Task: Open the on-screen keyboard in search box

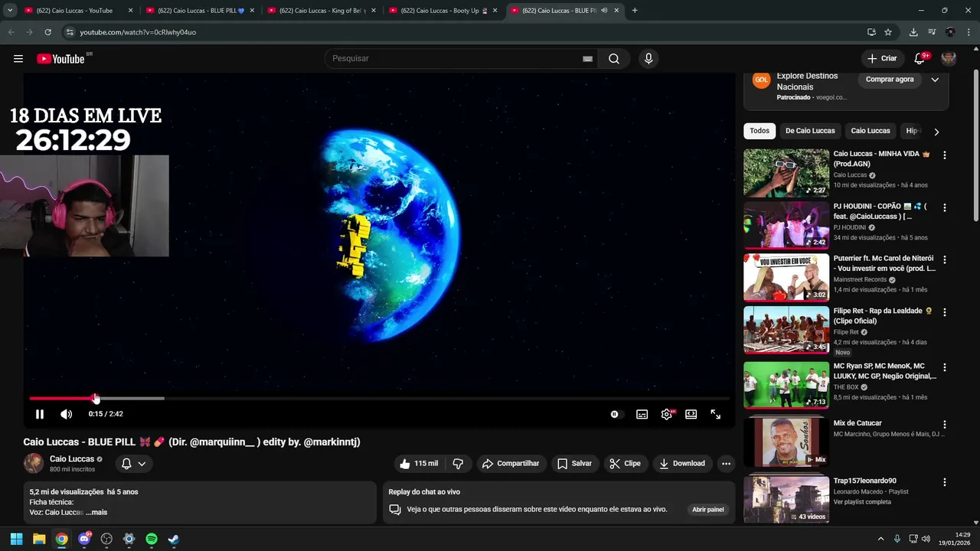Action: 587,59
